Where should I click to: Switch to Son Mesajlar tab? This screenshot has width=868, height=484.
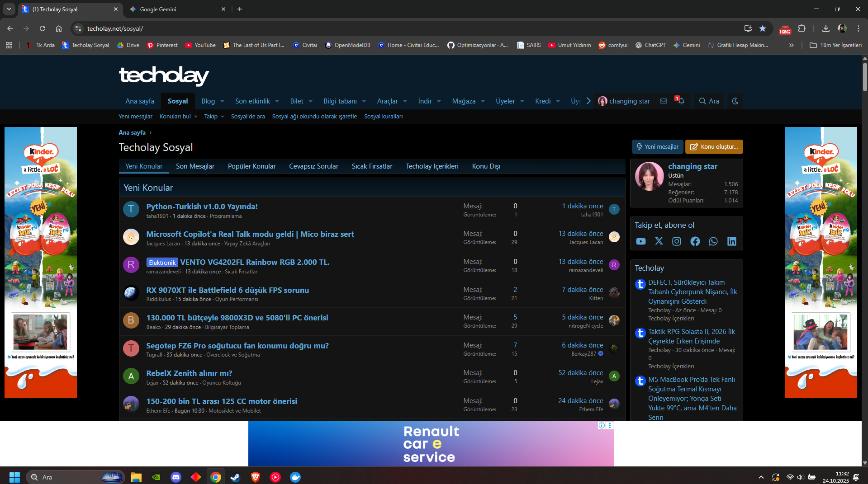[x=195, y=166]
